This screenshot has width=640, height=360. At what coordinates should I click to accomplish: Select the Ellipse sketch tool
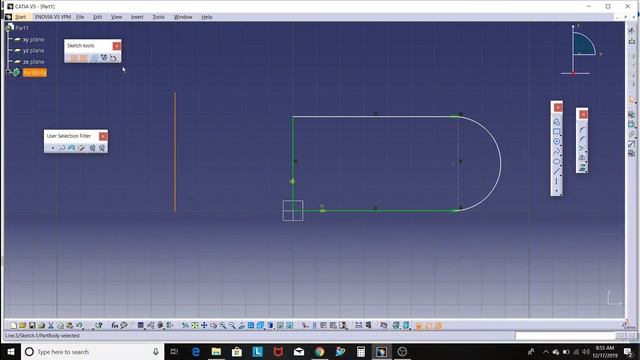tap(556, 161)
